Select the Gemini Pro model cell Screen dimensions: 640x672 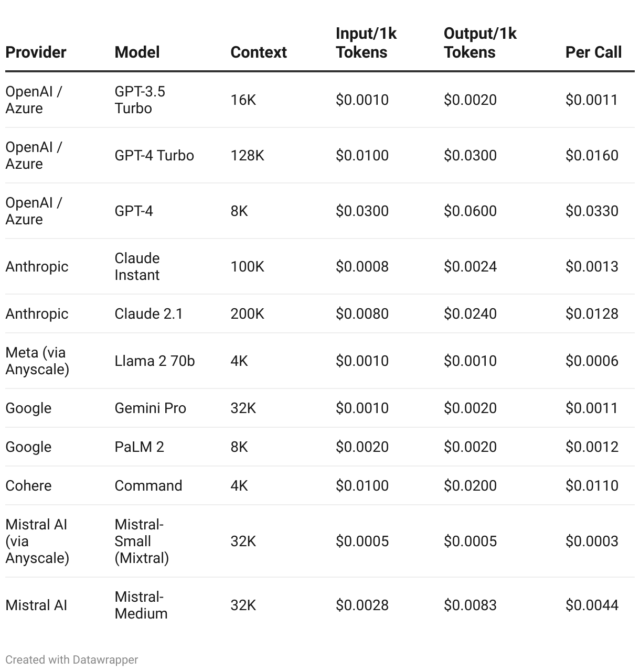pyautogui.click(x=150, y=408)
